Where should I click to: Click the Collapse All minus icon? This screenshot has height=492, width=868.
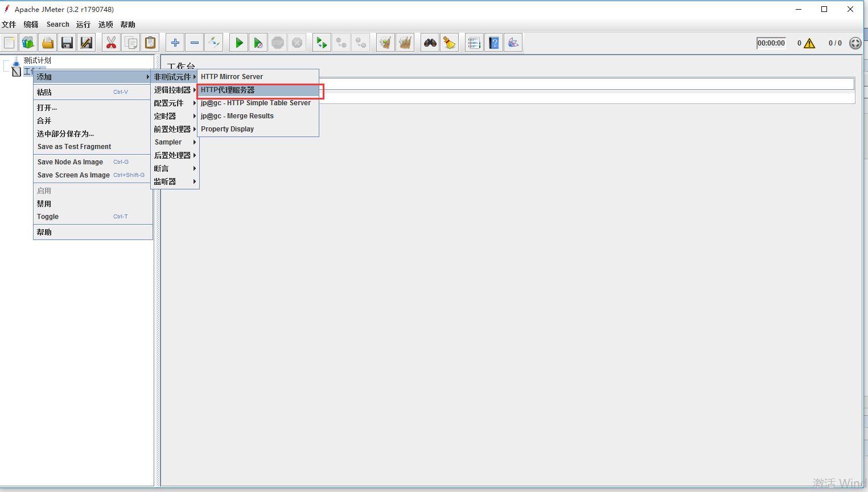pyautogui.click(x=195, y=43)
